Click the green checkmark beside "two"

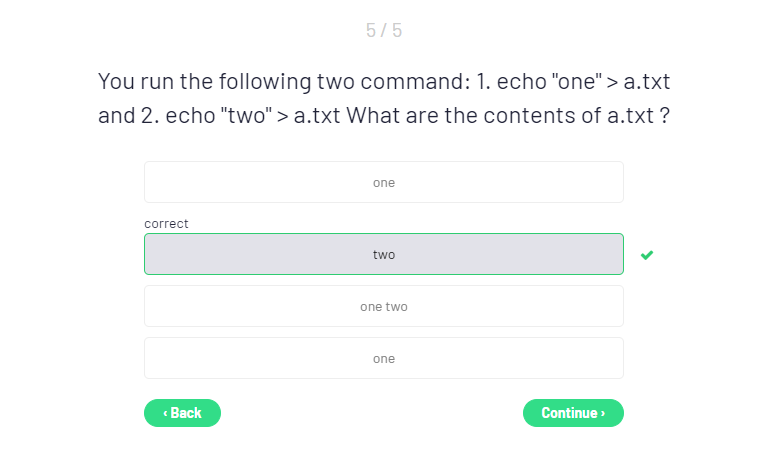coord(647,255)
